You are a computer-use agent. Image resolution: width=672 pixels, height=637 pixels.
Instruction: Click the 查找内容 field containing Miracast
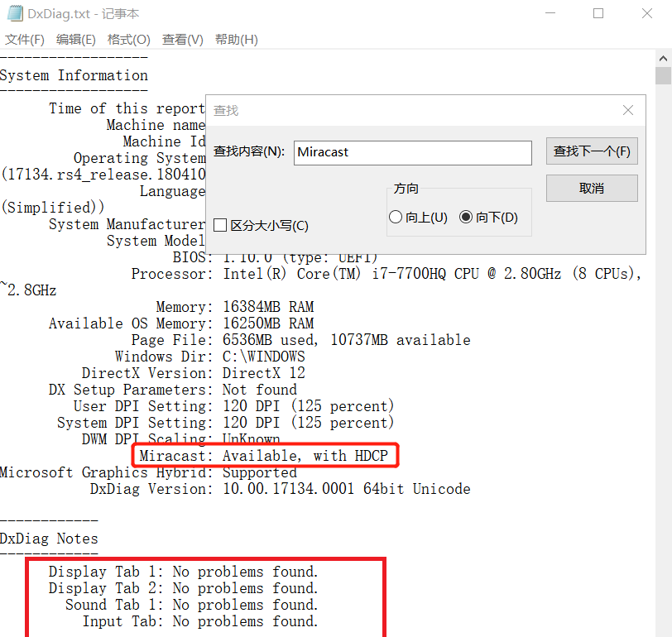(x=412, y=152)
